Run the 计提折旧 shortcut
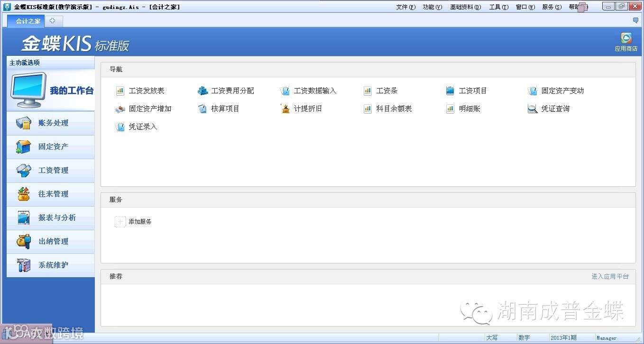Screen dimensions: 644x344 [x=301, y=109]
